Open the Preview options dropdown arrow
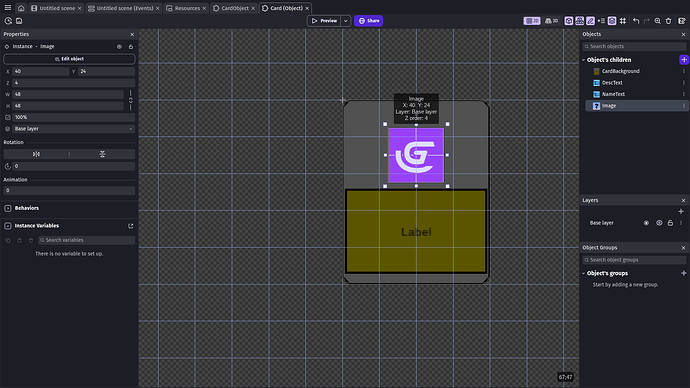 [345, 21]
